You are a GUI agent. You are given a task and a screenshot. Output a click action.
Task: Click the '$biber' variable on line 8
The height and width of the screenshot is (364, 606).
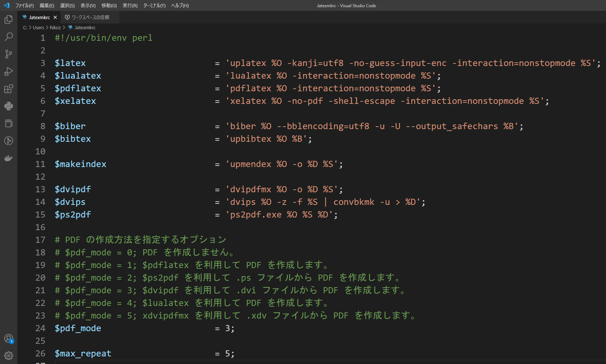point(70,126)
